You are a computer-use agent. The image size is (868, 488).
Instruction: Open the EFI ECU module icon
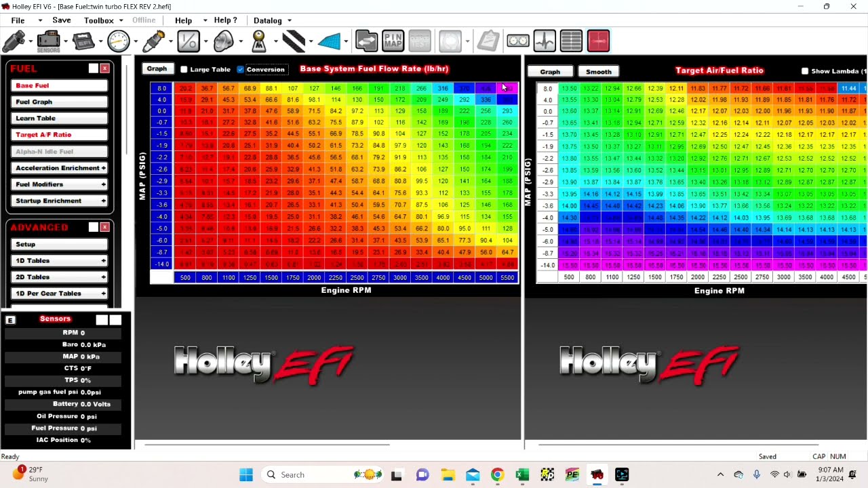click(x=83, y=41)
